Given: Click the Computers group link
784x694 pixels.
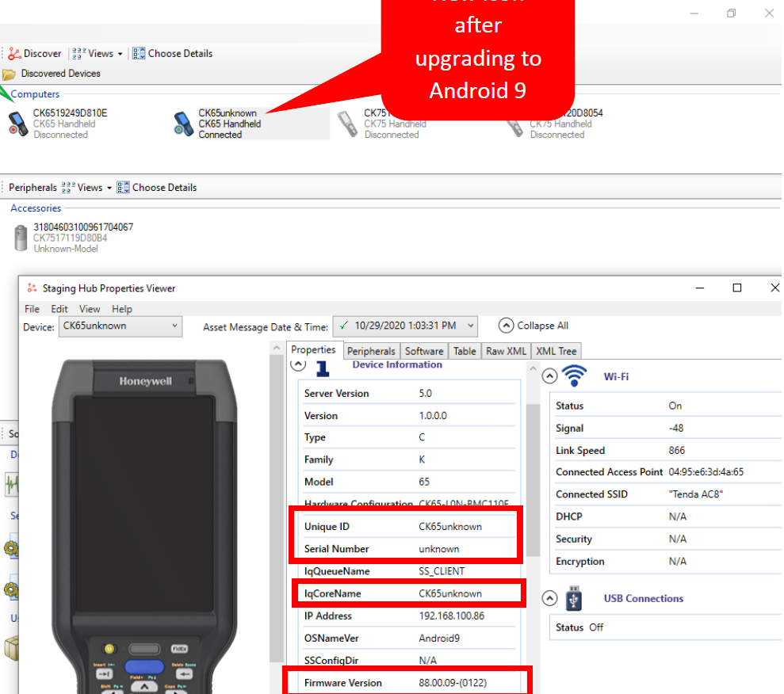Looking at the screenshot, I should coord(36,93).
